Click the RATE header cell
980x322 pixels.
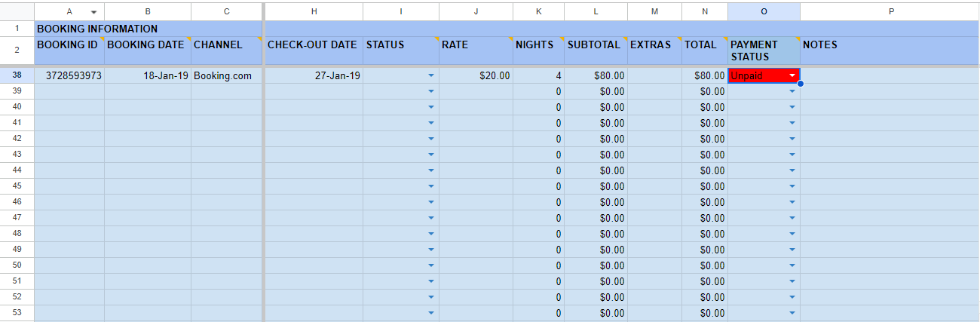coord(476,51)
